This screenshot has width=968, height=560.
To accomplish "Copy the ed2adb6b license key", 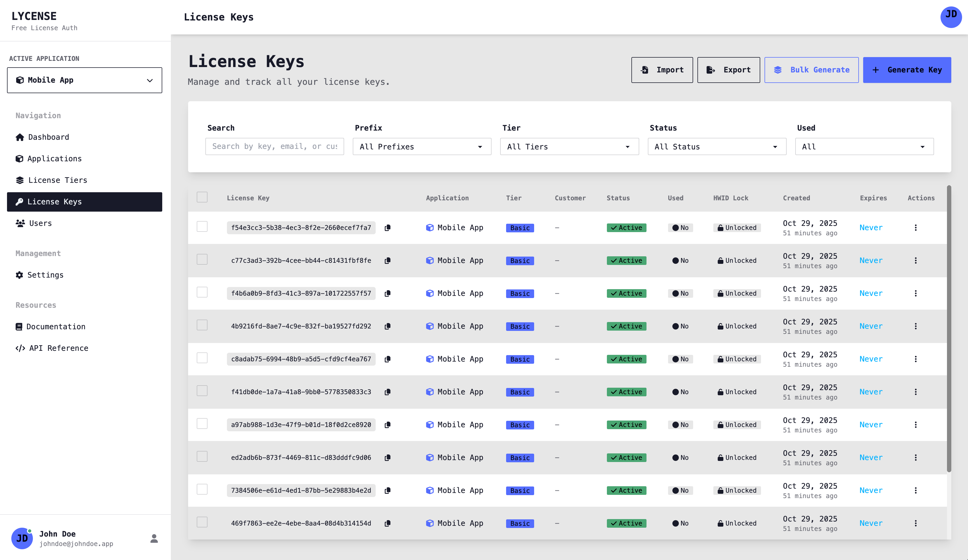I will pyautogui.click(x=388, y=457).
